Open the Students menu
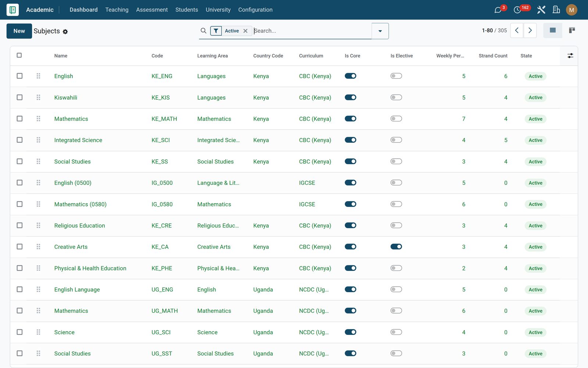The height and width of the screenshot is (368, 588). pos(187,10)
